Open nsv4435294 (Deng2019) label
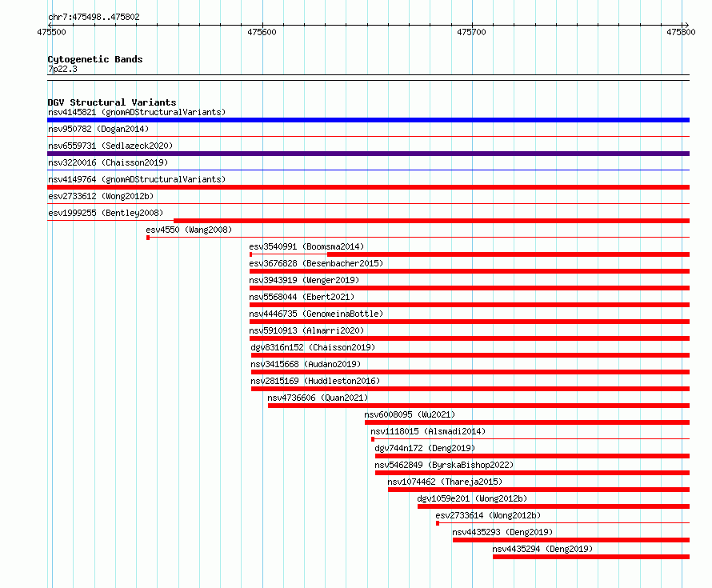The image size is (712, 588). (542, 549)
